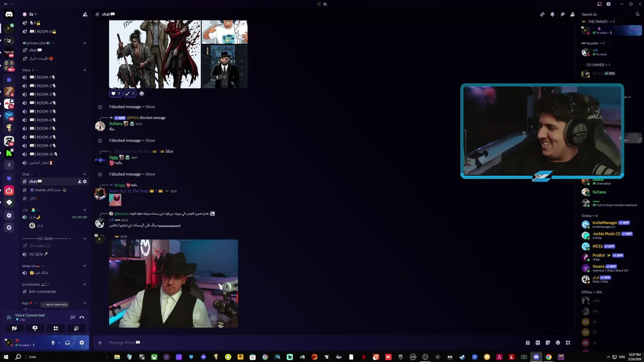Viewport: 644px width, 362px height.
Task: Open the microphone input options arrow
Action: pos(59,342)
